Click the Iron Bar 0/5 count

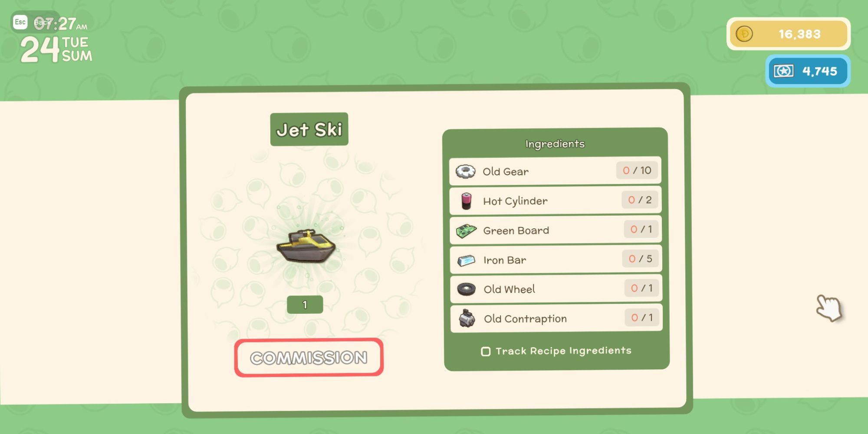coord(640,259)
